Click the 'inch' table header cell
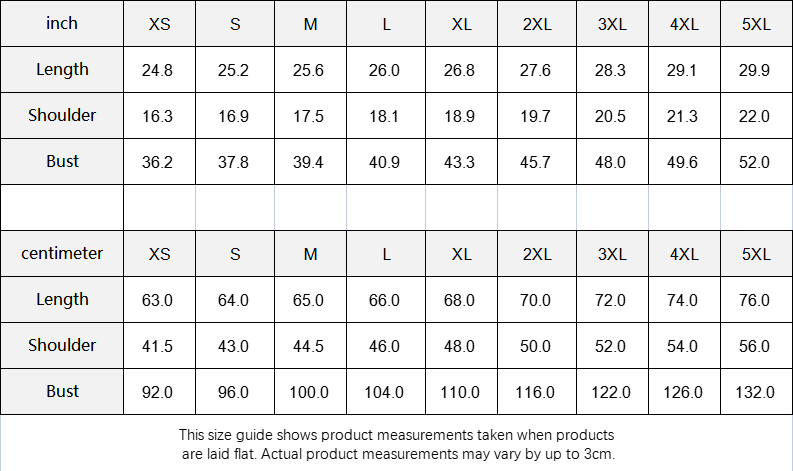793x471 pixels. pyautogui.click(x=62, y=23)
